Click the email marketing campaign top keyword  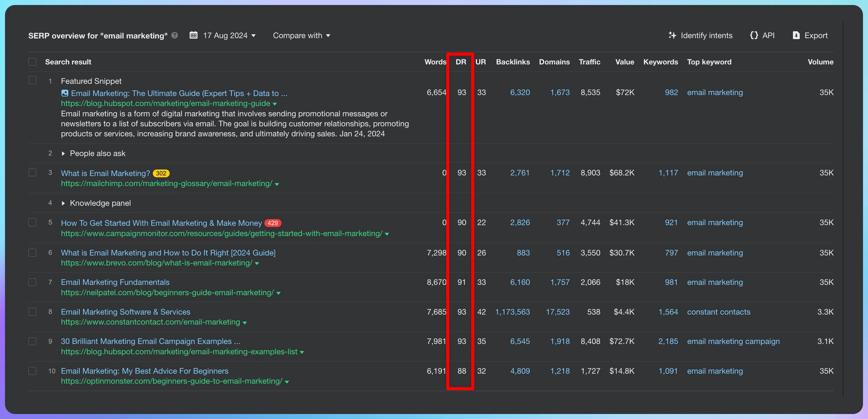(x=733, y=341)
